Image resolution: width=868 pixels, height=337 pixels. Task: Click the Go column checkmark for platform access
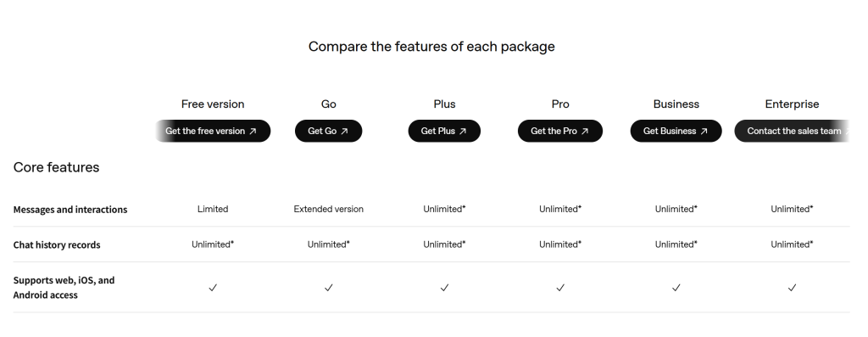(328, 287)
